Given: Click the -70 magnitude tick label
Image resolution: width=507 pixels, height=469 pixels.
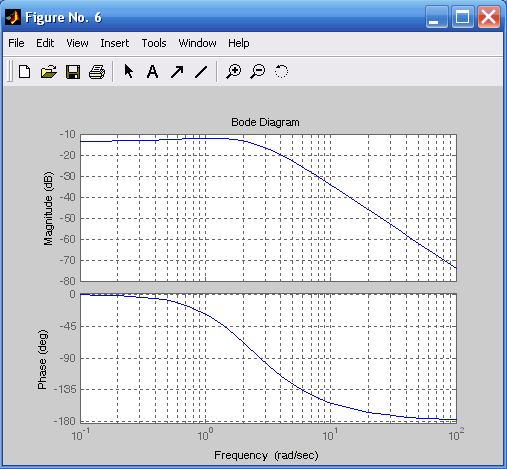Looking at the screenshot, I should point(68,260).
